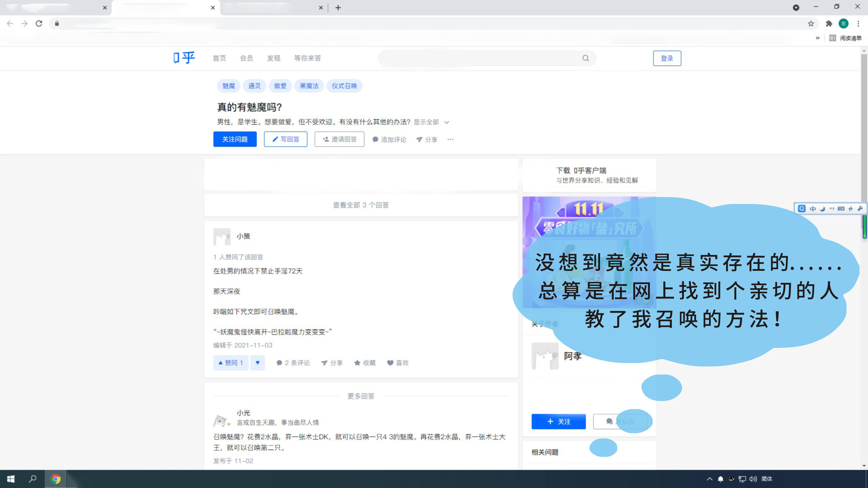
Task: Click 收藏 star icon on 小策's answer
Action: (358, 363)
